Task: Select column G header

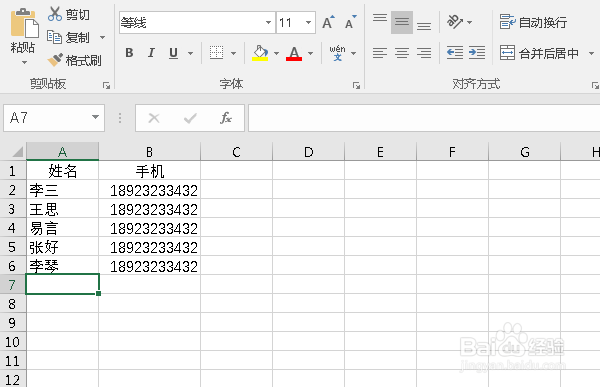Action: pyautogui.click(x=525, y=152)
